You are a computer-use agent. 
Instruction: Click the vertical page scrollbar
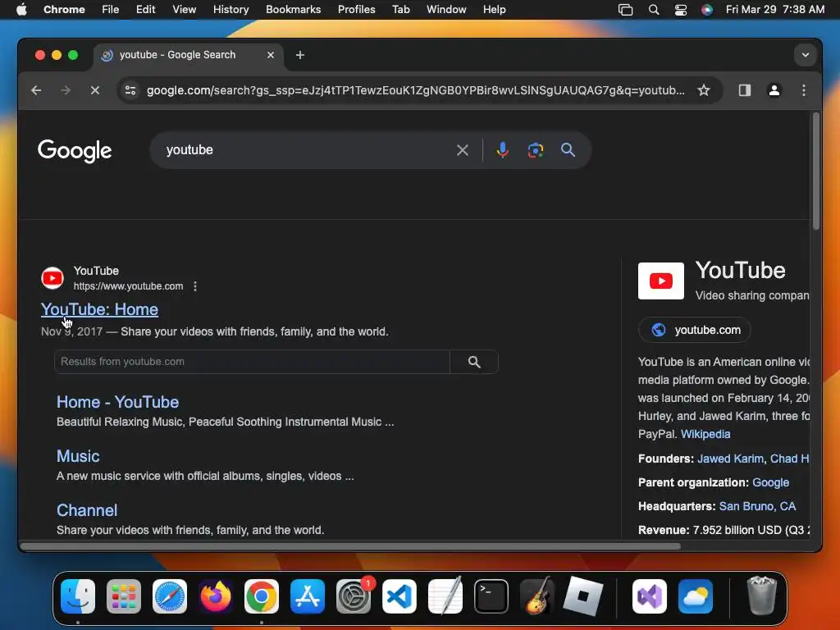(815, 171)
